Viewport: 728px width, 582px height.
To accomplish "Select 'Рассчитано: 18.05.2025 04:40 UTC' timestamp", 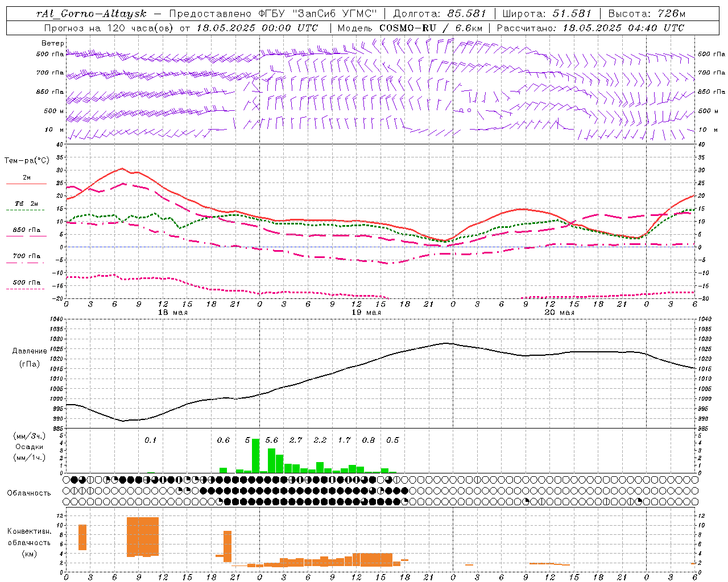I will pyautogui.click(x=590, y=28).
